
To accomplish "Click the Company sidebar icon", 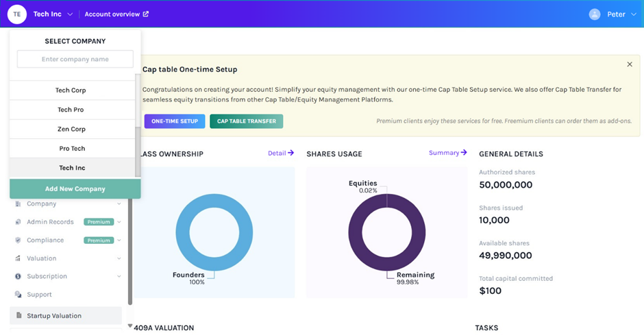I will pos(18,203).
